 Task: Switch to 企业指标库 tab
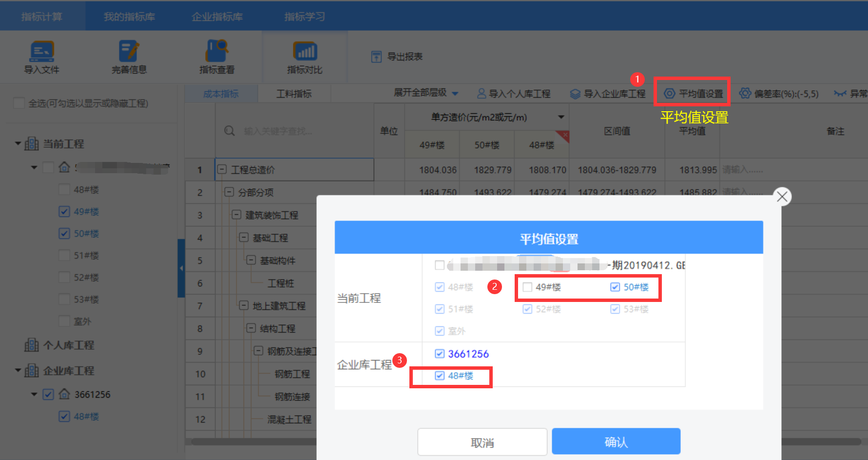(x=217, y=17)
